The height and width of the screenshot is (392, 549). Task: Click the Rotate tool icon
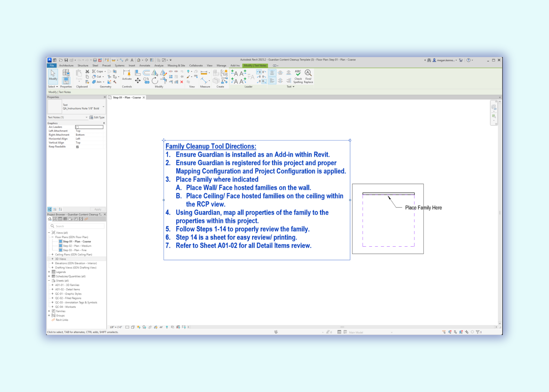[x=155, y=80]
